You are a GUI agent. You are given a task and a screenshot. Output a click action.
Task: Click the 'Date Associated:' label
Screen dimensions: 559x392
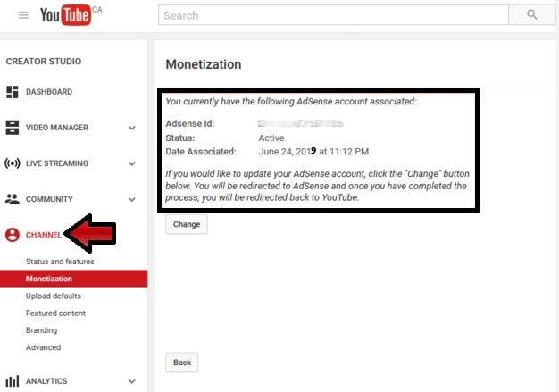pyautogui.click(x=201, y=152)
